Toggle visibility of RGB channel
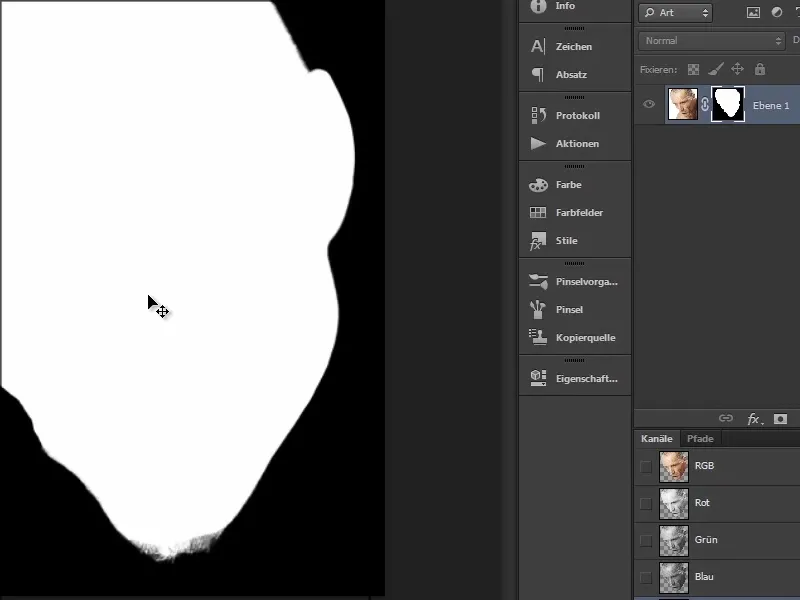 (646, 466)
